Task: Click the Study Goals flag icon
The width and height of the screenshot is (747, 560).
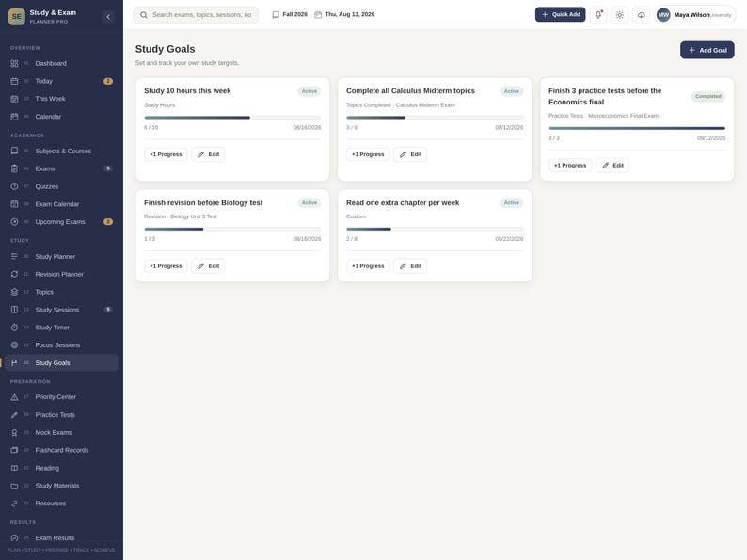Action: click(x=14, y=362)
